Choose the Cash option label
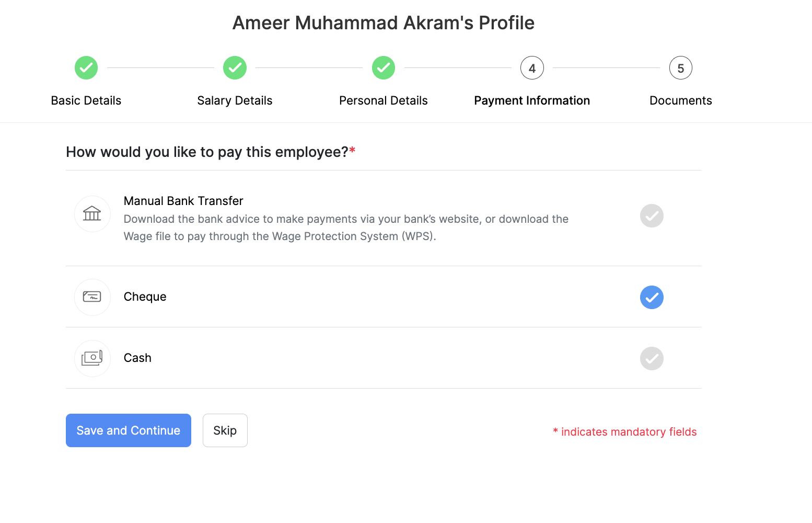 pyautogui.click(x=137, y=358)
